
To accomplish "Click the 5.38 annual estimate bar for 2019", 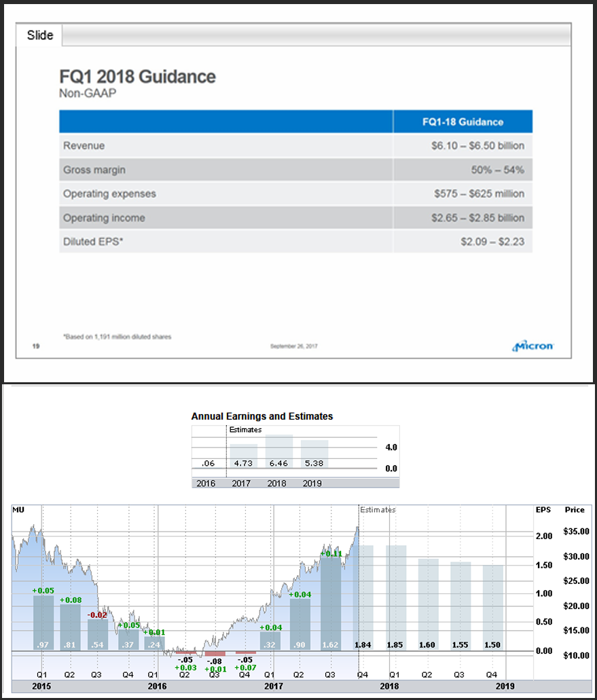I will pyautogui.click(x=314, y=454).
